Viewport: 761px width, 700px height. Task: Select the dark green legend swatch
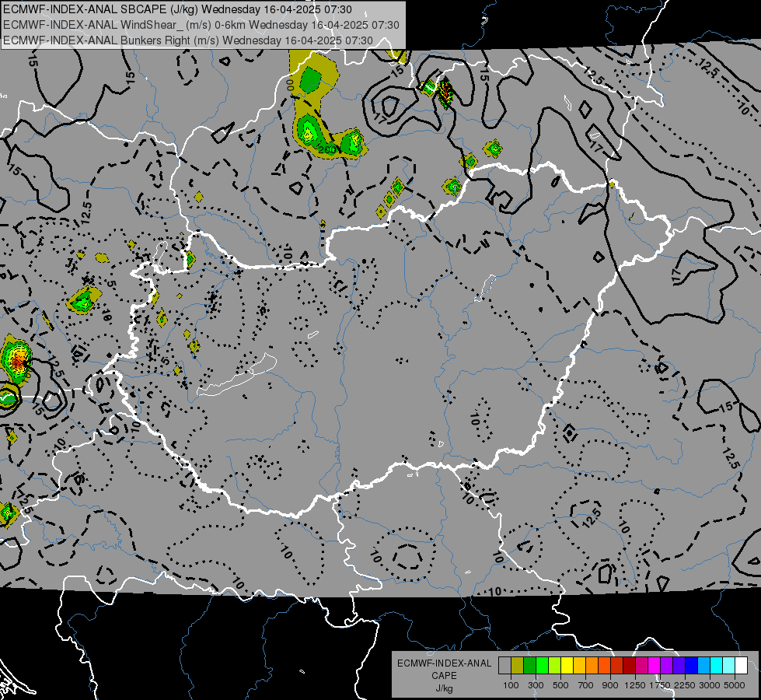[x=529, y=666]
